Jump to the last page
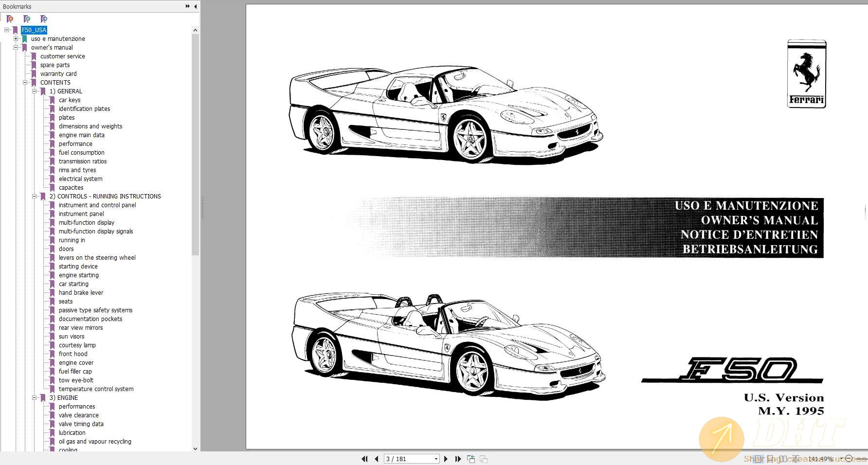Screen dimensions: 868x465 coord(458,459)
